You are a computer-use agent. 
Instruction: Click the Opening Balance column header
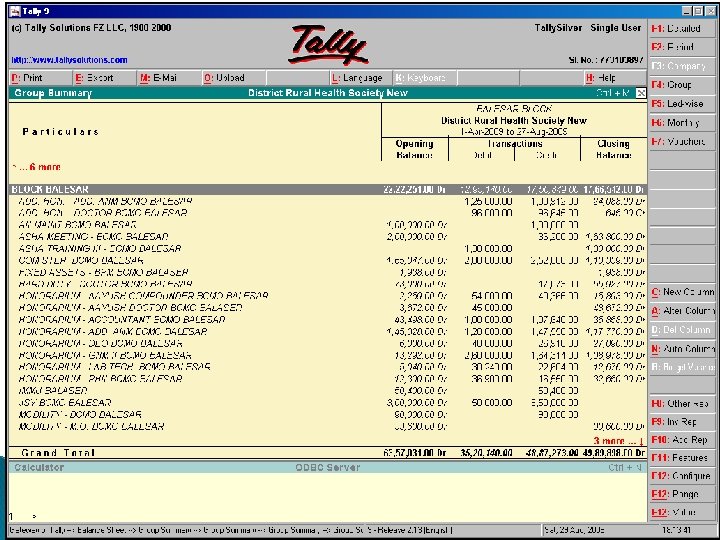(414, 149)
